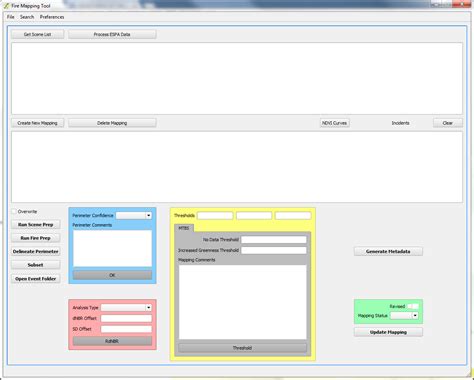The height and width of the screenshot is (380, 474).
Task: Click the No Data Threshold field
Action: pyautogui.click(x=274, y=240)
